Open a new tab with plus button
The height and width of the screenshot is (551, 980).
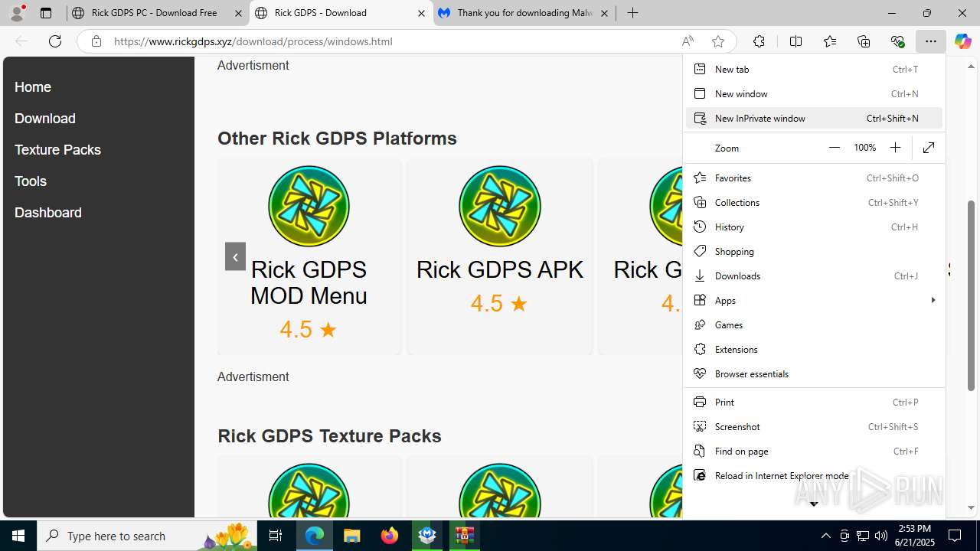pos(632,13)
